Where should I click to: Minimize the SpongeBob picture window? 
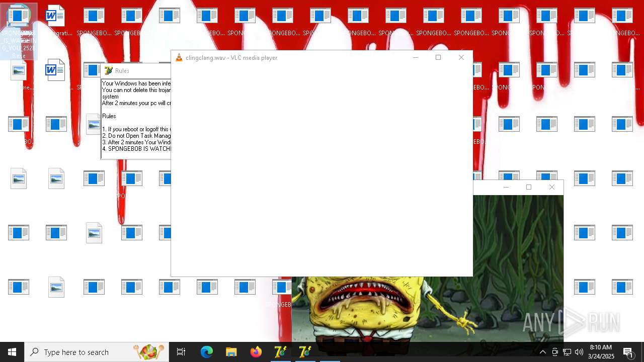click(x=506, y=187)
